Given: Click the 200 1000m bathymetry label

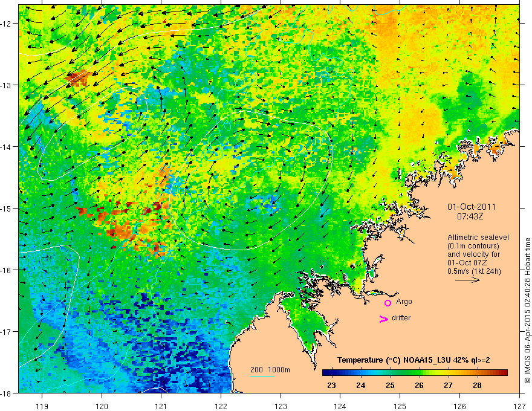Looking at the screenshot, I should [270, 370].
